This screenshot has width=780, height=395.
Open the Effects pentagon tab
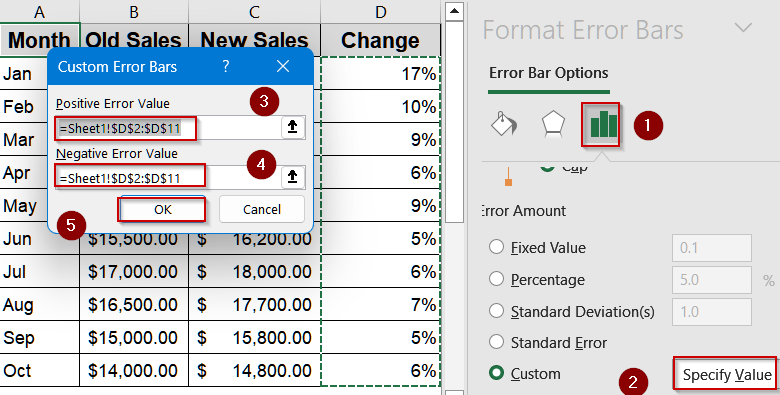[x=553, y=124]
